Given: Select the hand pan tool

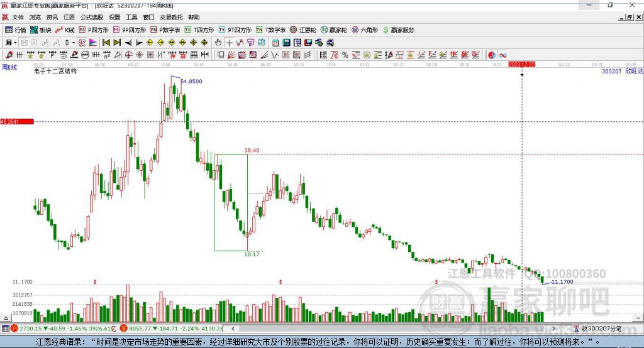Looking at the screenshot, I should coord(218,43).
